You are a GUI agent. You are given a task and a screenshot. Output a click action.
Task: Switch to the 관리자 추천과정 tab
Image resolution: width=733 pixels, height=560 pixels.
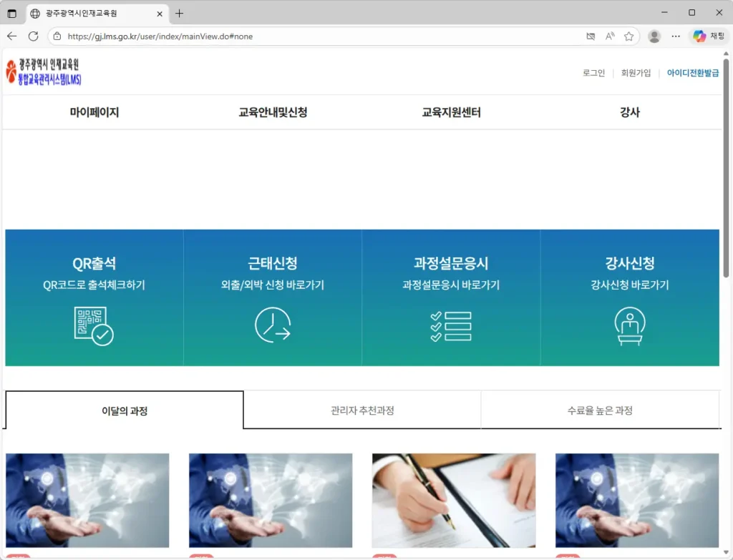pyautogui.click(x=362, y=408)
